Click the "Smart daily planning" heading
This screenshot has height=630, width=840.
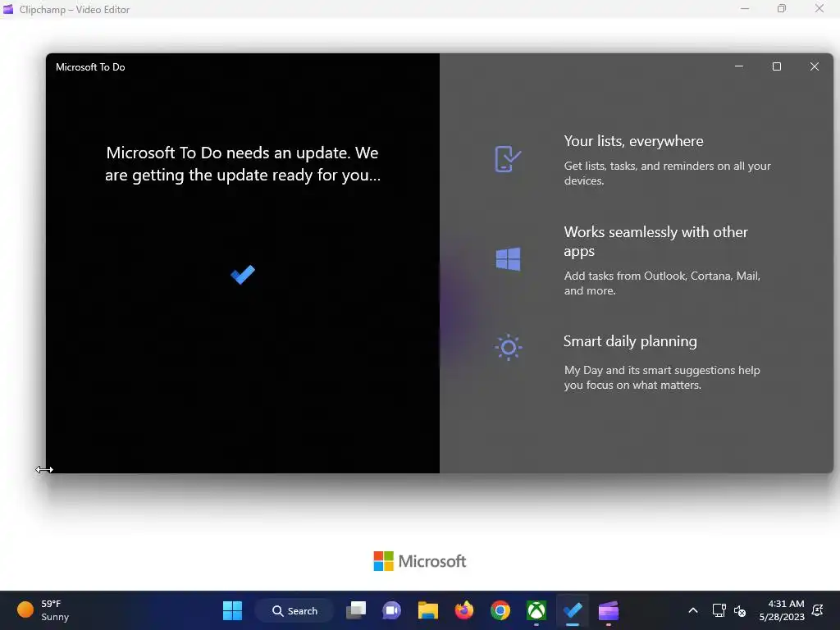click(630, 341)
